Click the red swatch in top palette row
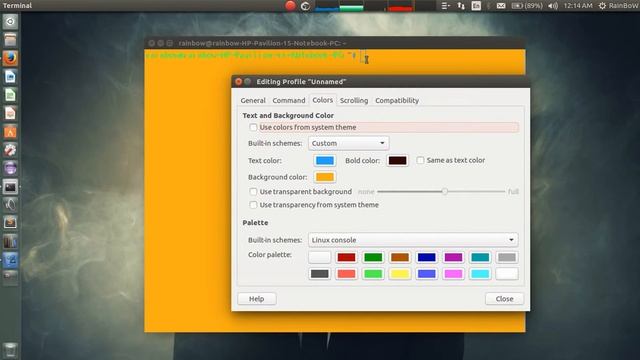This screenshot has height=360, width=640. pyautogui.click(x=346, y=257)
